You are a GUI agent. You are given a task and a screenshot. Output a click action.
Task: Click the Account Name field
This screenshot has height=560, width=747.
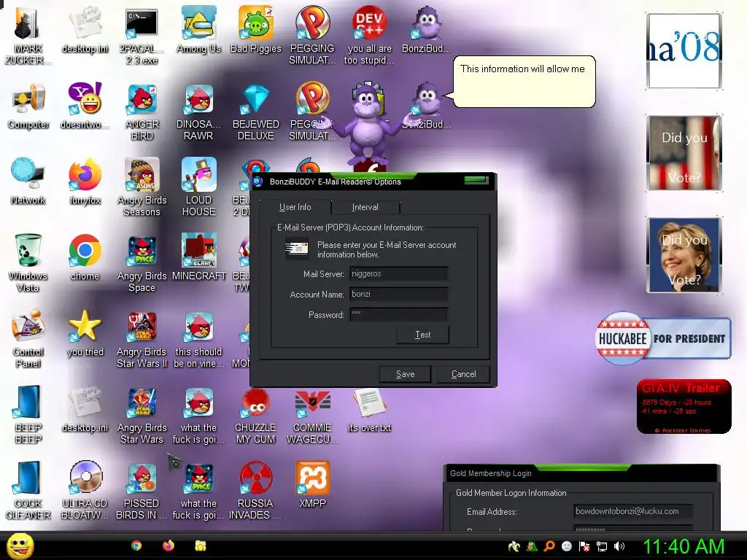click(x=399, y=294)
